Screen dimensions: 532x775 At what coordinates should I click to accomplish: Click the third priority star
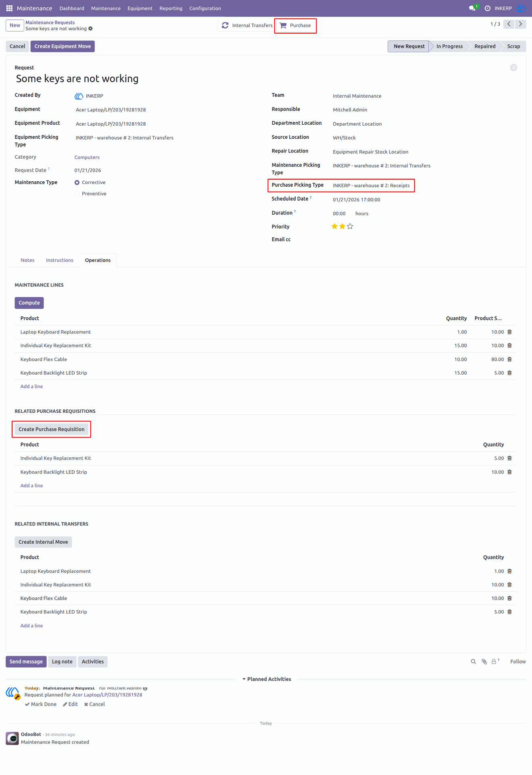pos(350,226)
